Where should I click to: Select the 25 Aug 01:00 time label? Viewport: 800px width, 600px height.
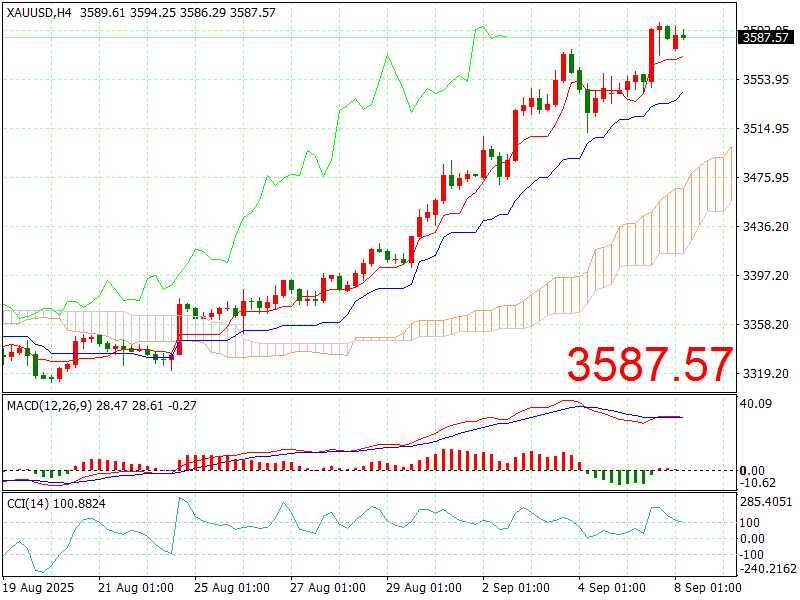(232, 588)
